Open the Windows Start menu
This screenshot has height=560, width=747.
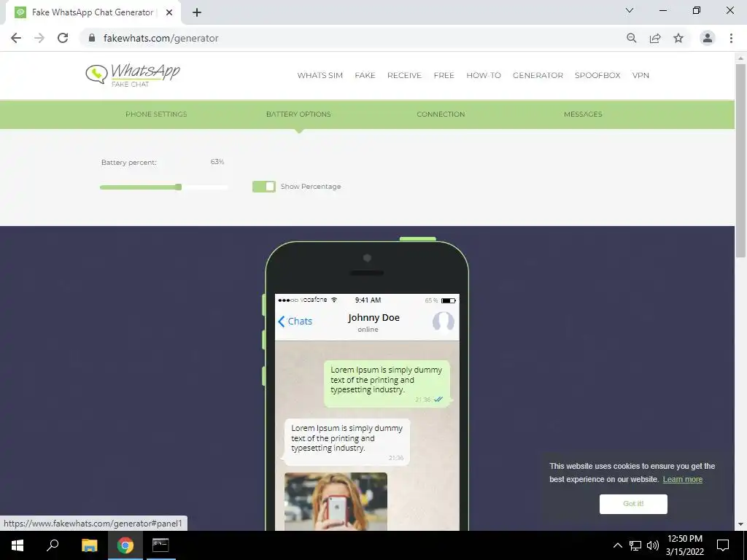tap(18, 545)
